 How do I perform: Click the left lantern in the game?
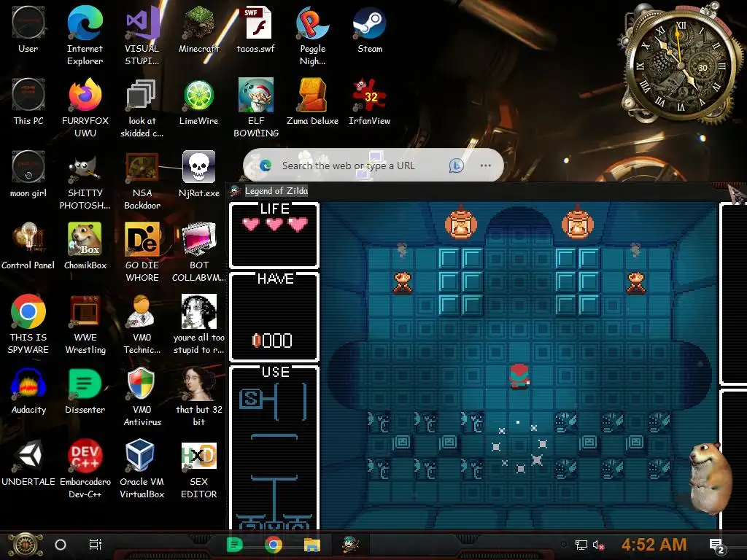461,222
